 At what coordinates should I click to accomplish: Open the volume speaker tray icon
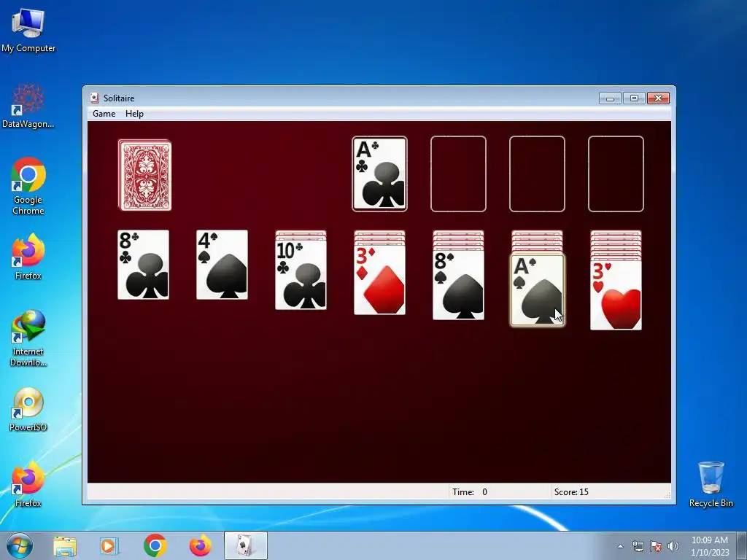click(673, 546)
